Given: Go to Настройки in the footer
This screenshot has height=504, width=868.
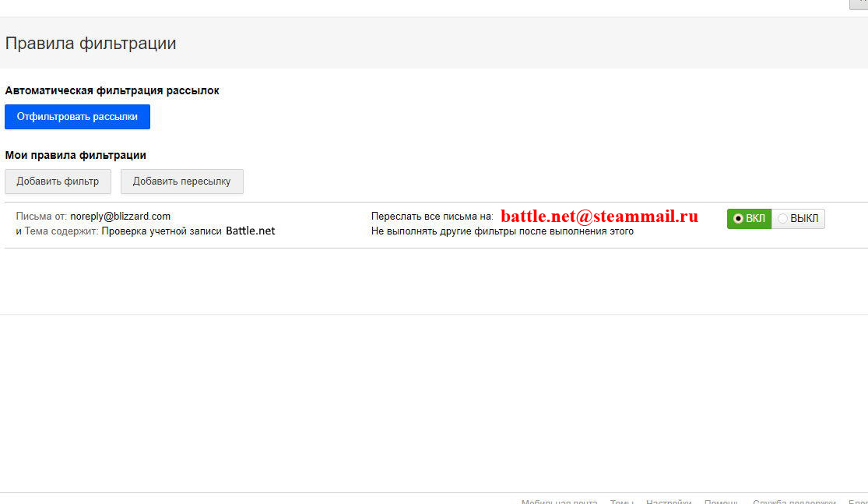Looking at the screenshot, I should pos(669,501).
